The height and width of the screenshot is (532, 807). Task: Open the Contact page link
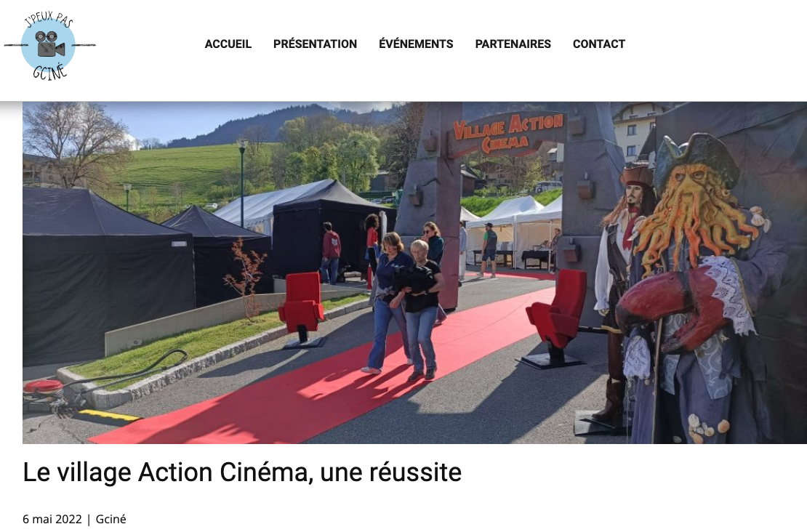598,44
